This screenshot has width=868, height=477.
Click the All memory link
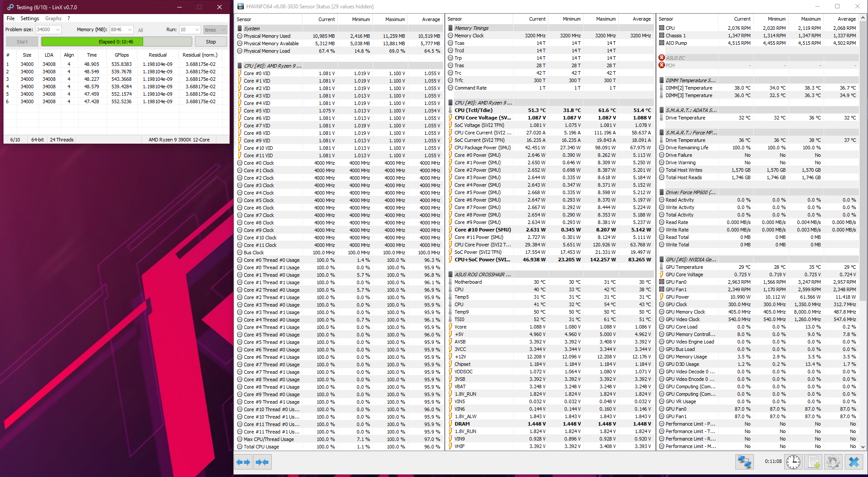[140, 30]
